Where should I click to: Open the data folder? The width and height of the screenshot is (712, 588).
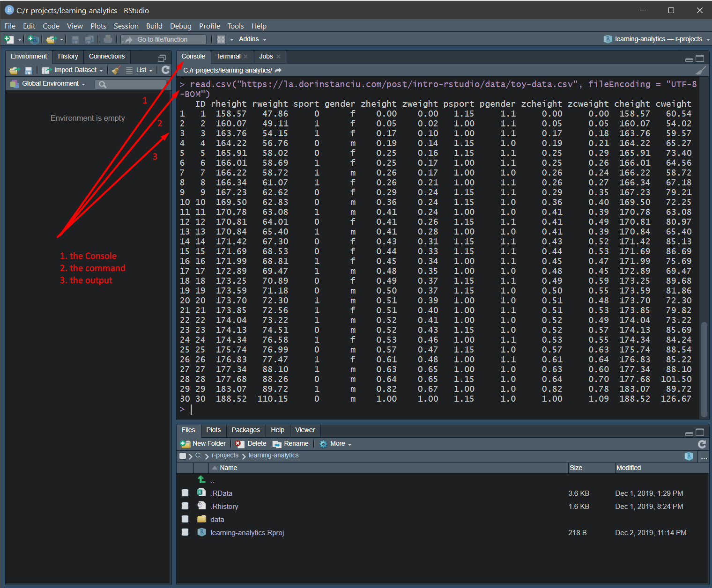pyautogui.click(x=217, y=520)
